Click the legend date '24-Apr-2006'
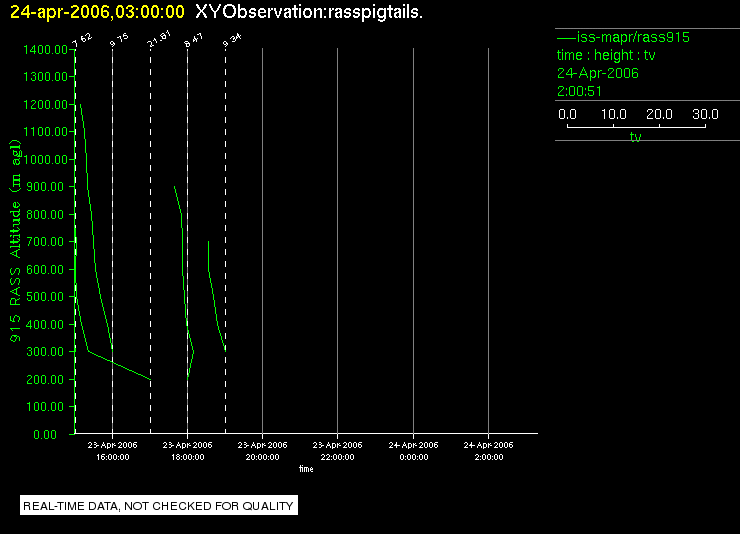The image size is (740, 534). click(597, 73)
